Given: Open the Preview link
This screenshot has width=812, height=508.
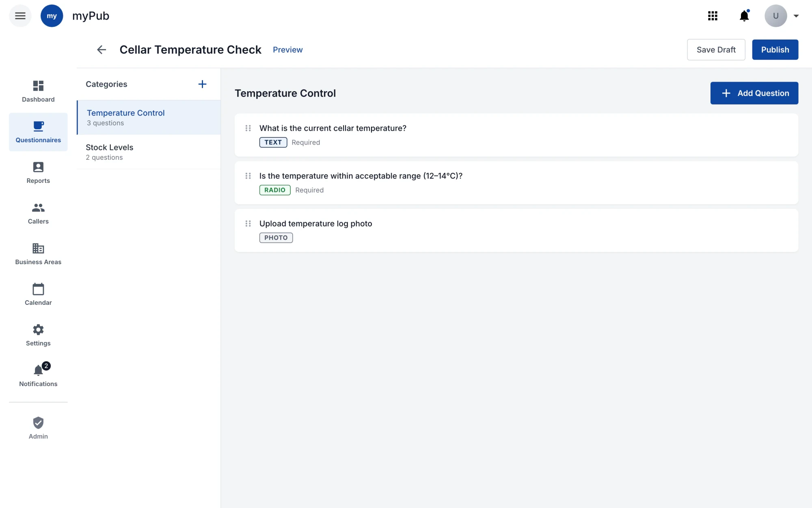Looking at the screenshot, I should pyautogui.click(x=287, y=50).
